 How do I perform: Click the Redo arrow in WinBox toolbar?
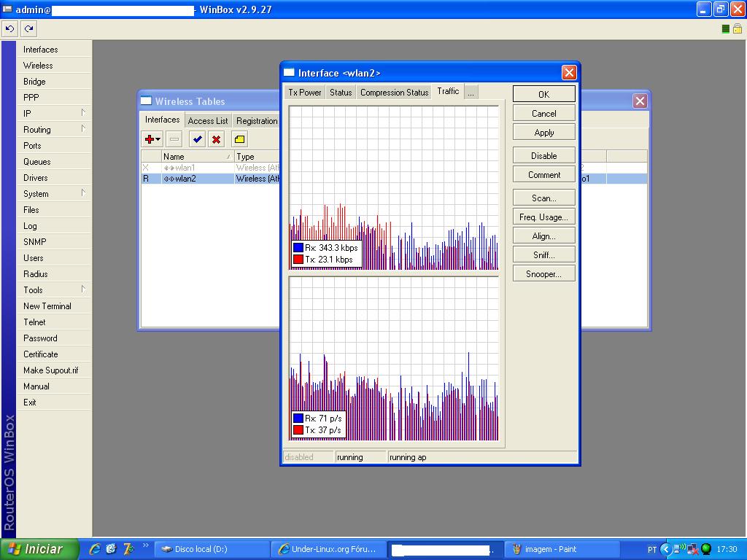tap(29, 29)
